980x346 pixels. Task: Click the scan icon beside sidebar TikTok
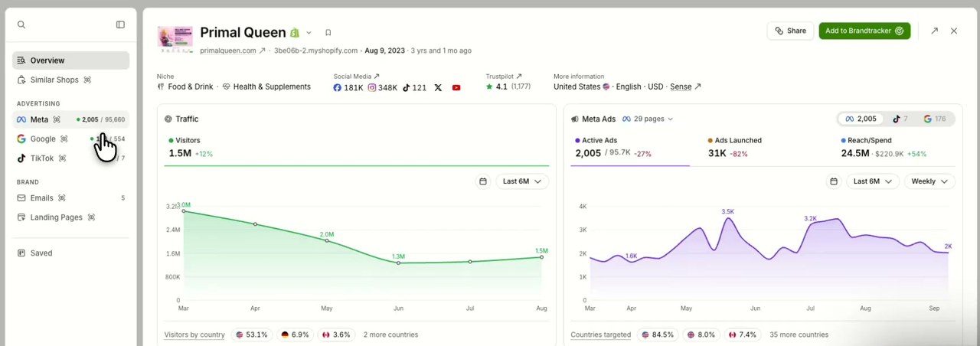pos(62,158)
